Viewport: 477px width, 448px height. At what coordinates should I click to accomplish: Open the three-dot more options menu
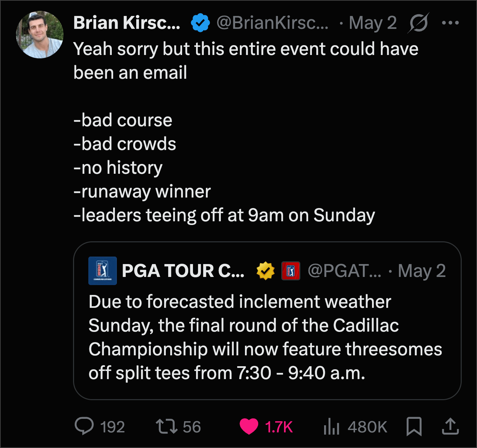(450, 23)
